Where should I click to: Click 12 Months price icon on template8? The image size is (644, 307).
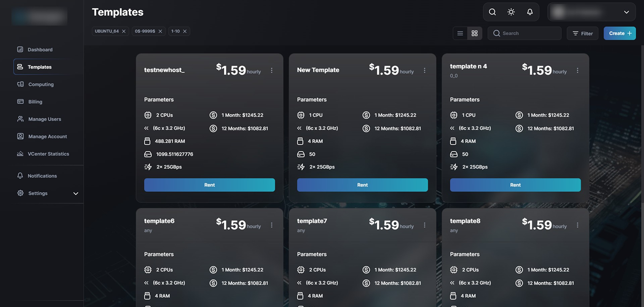click(x=519, y=283)
